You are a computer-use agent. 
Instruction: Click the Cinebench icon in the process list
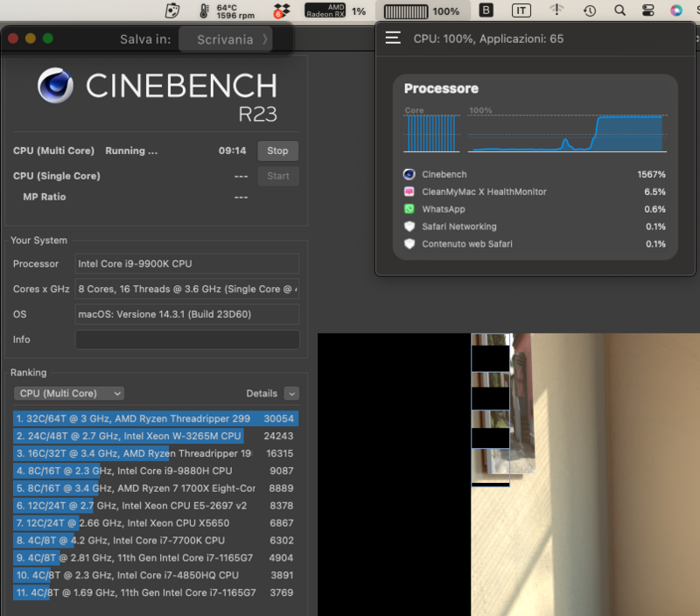(x=409, y=174)
